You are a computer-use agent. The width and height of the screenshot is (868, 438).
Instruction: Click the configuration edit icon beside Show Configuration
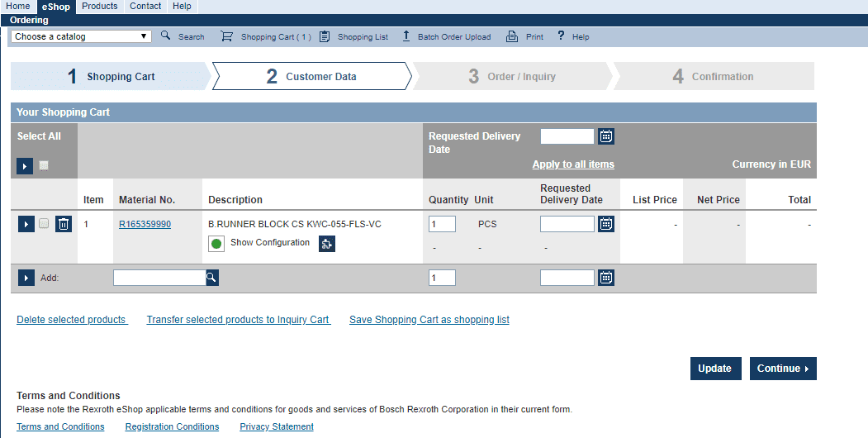point(327,244)
